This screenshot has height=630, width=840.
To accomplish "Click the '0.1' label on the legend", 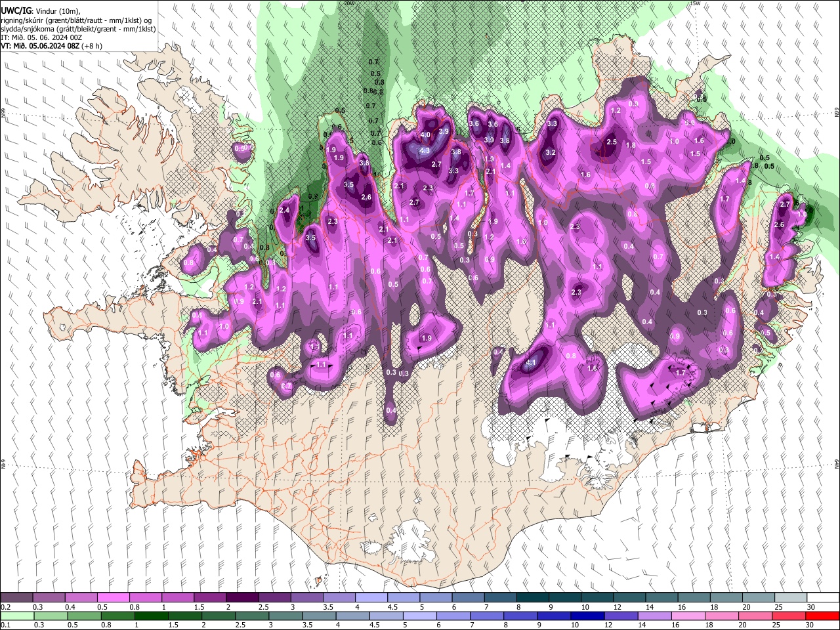I will (5, 625).
